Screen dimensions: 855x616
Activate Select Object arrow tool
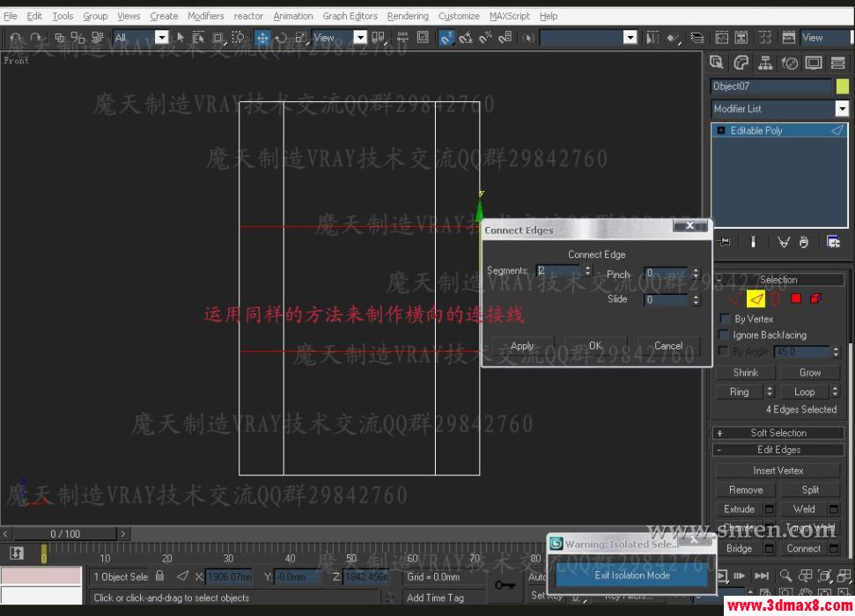(181, 38)
